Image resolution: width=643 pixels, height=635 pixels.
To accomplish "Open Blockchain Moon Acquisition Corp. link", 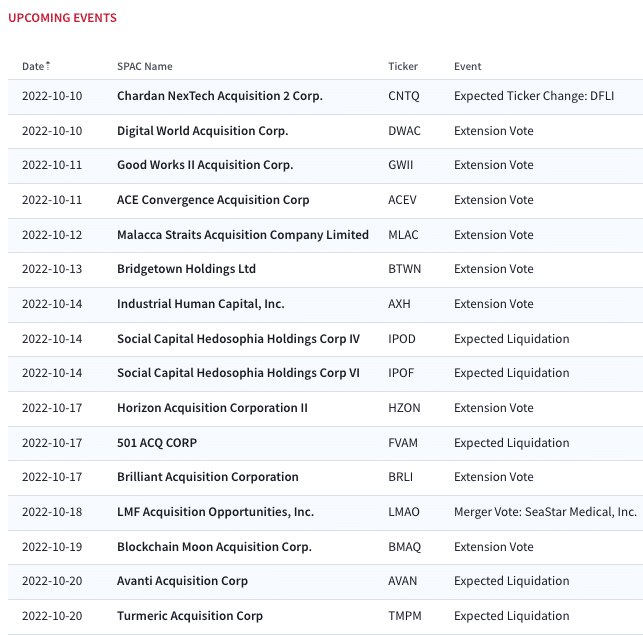I will (214, 547).
